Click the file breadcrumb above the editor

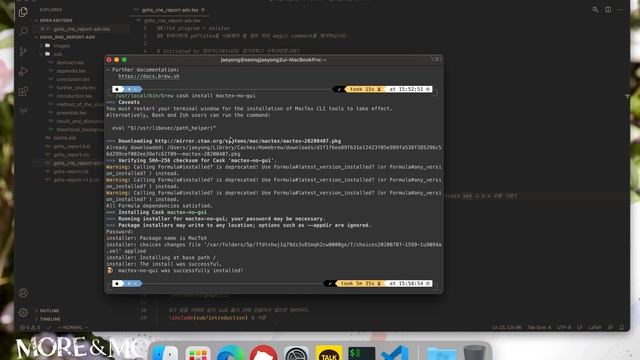(172, 20)
